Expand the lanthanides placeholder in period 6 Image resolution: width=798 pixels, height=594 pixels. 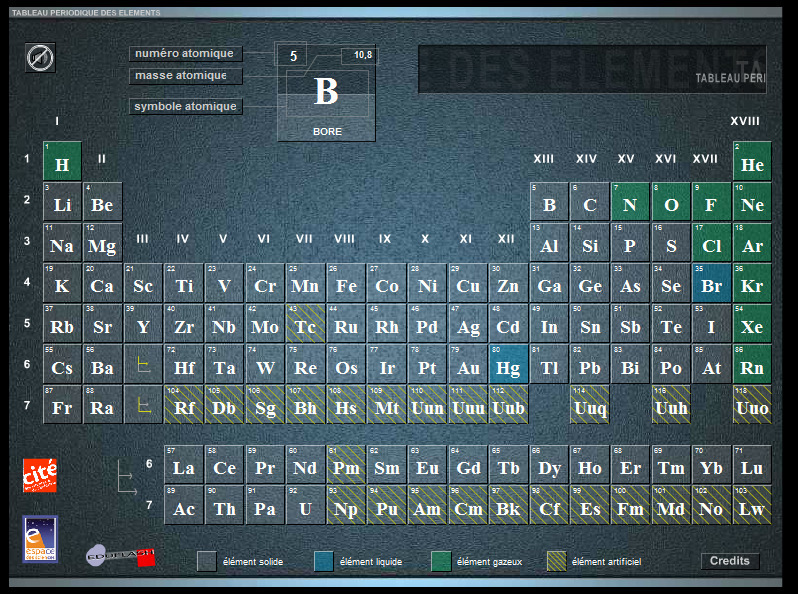coord(143,365)
